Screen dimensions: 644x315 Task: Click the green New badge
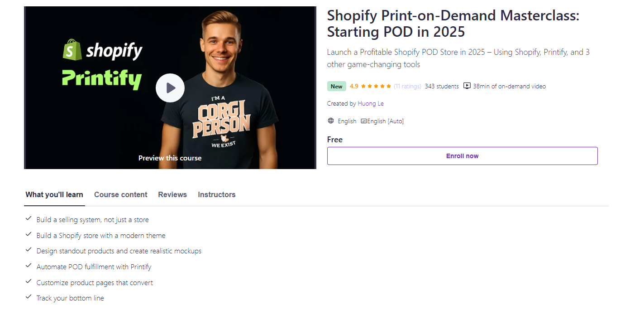pyautogui.click(x=336, y=86)
